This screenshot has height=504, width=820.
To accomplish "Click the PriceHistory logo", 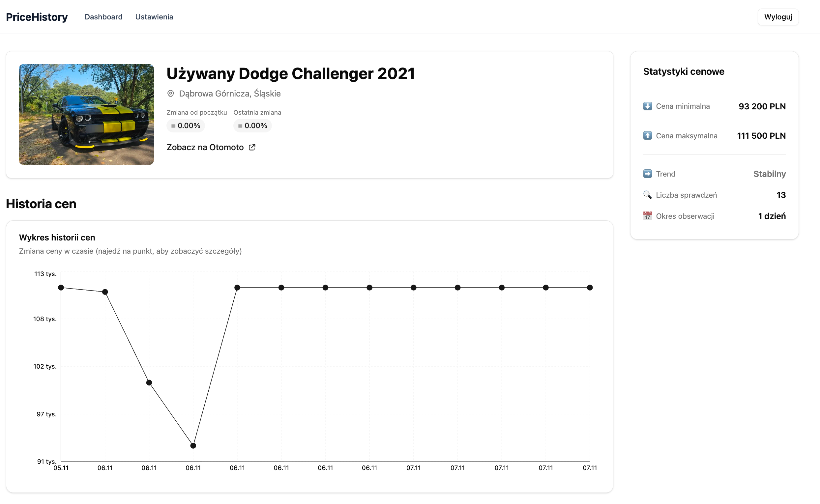I will (37, 17).
